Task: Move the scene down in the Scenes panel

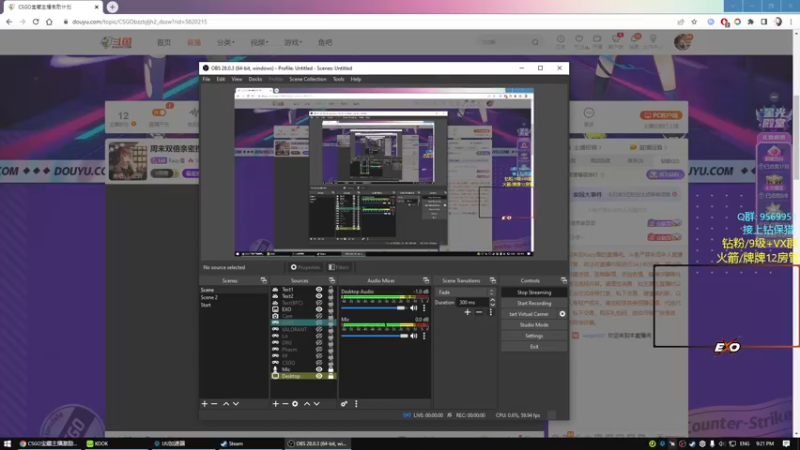Action: 236,404
